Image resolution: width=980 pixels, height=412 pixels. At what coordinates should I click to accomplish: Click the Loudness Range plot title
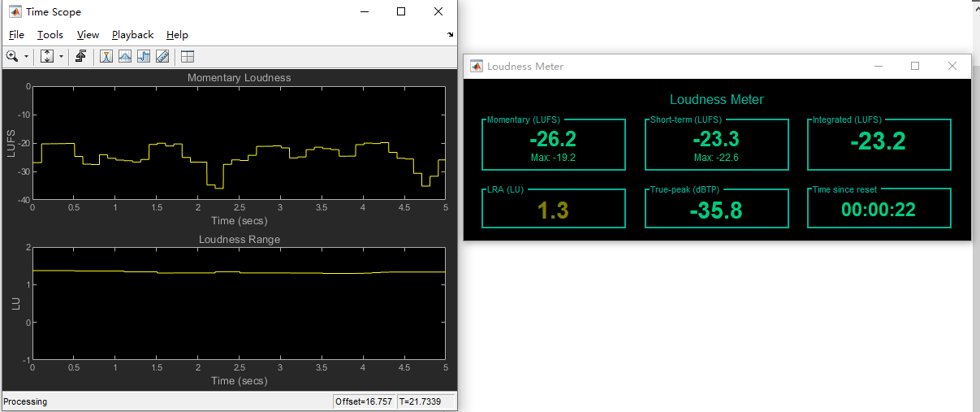tap(239, 240)
